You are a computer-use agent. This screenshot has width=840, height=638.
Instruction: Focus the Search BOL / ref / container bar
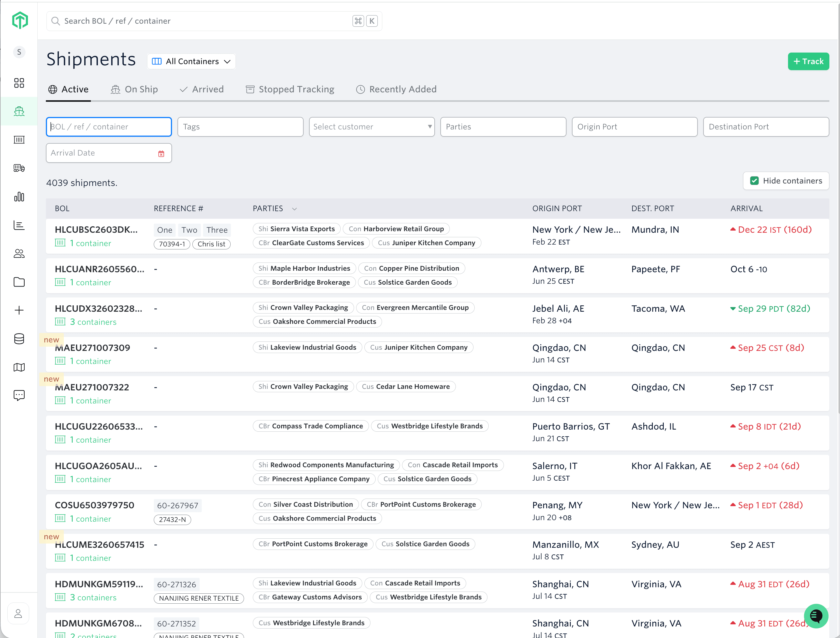pyautogui.click(x=214, y=21)
